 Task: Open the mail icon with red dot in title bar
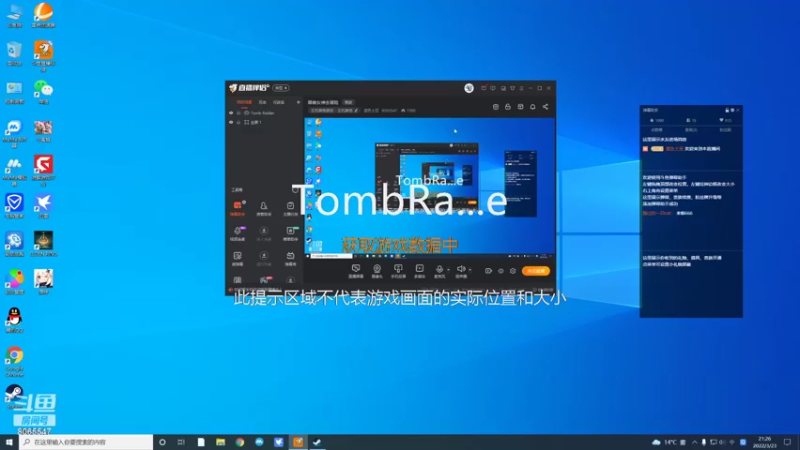point(483,88)
